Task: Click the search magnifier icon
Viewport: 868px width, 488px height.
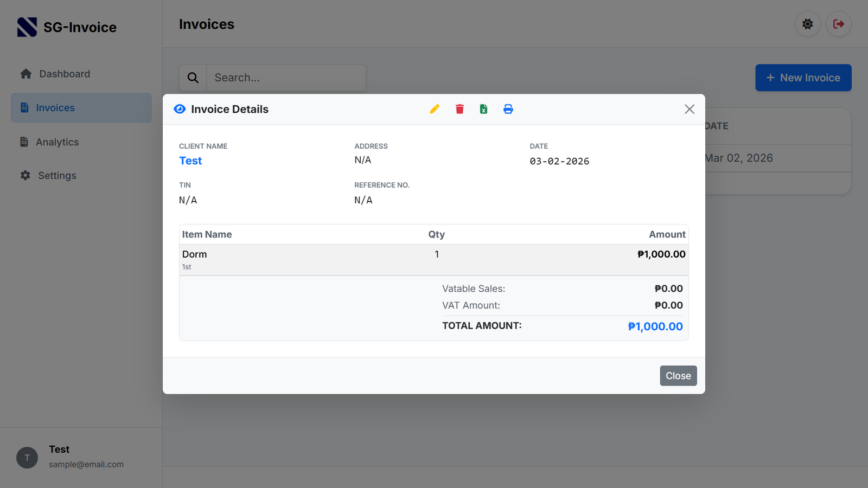Action: [x=193, y=78]
